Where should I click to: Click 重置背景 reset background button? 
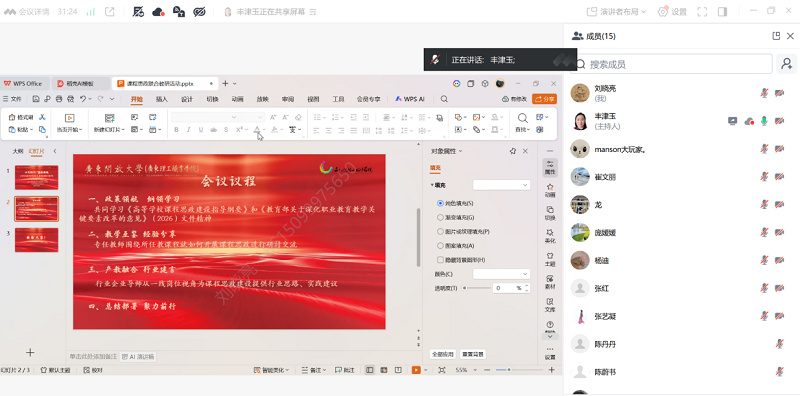point(472,354)
